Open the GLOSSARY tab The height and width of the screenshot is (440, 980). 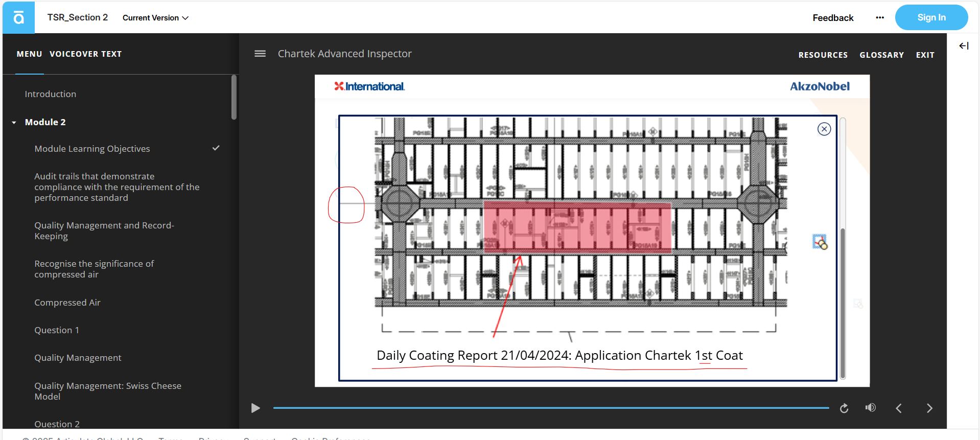(881, 55)
